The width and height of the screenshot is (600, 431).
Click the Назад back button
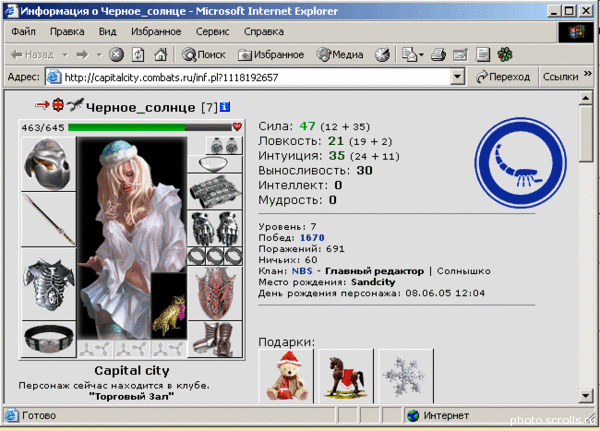[x=32, y=55]
